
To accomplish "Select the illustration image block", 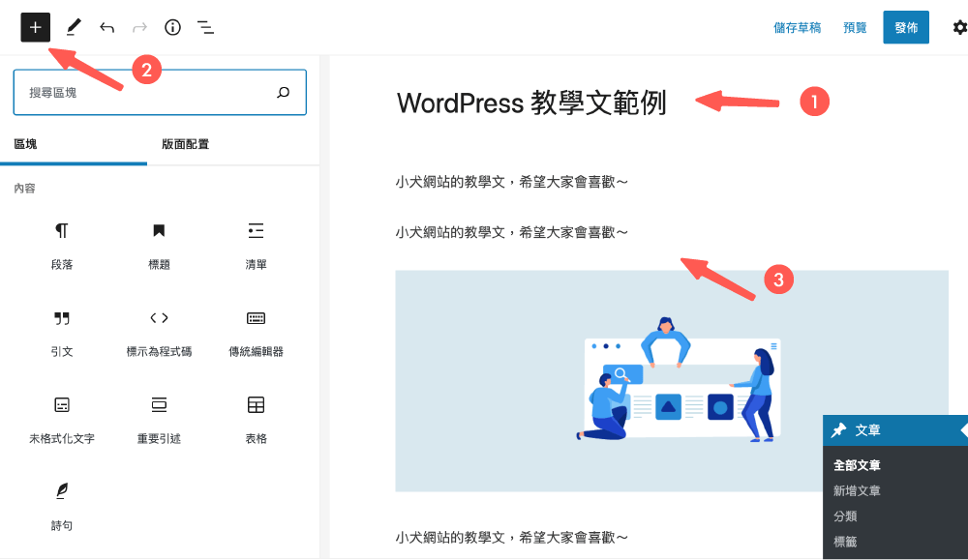I will tap(672, 380).
